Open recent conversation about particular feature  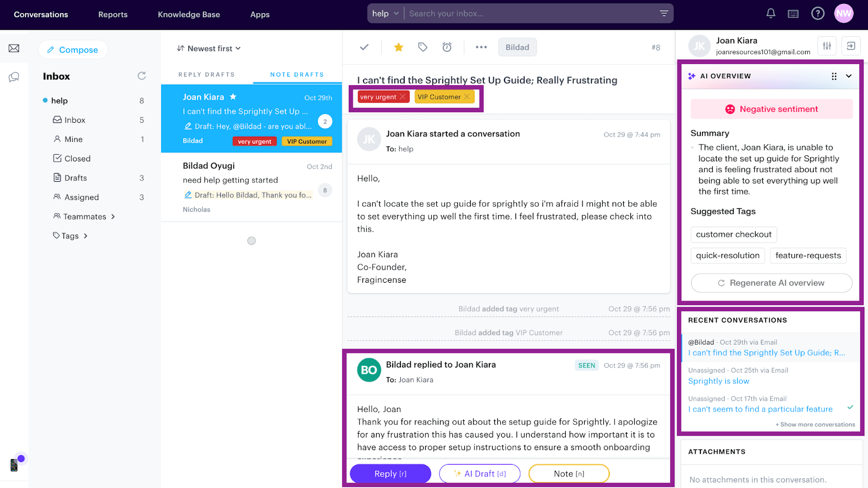[x=760, y=409]
